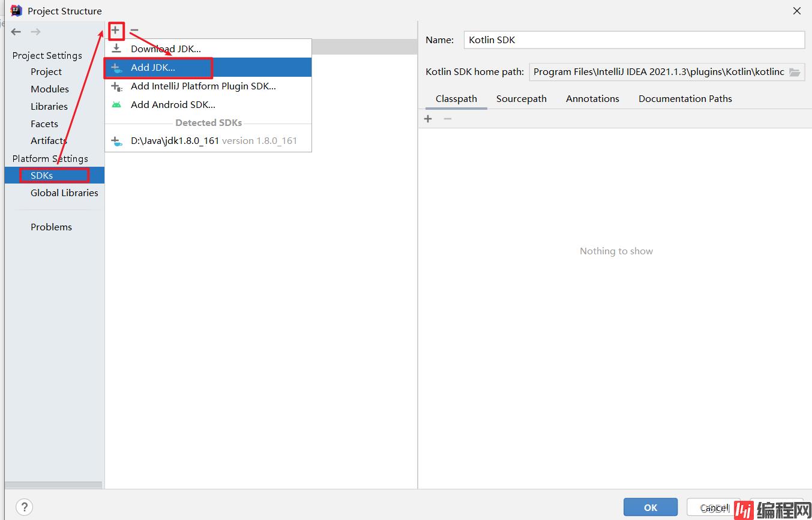Switch to the Annotations tab
The image size is (812, 520).
[592, 98]
